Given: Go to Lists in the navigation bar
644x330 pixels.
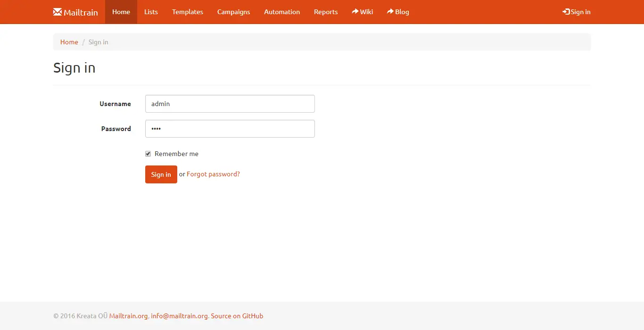Looking at the screenshot, I should (151, 12).
